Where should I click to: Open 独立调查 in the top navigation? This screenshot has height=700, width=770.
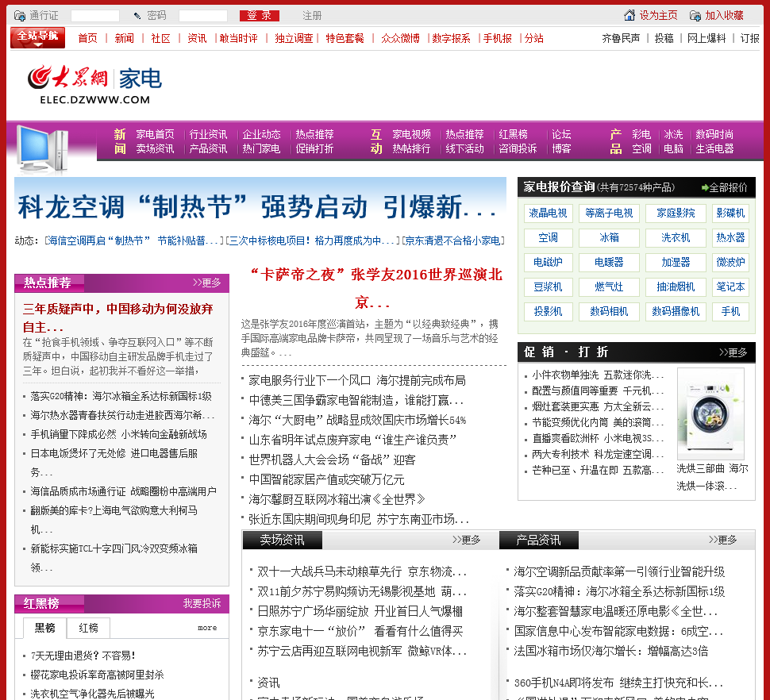(294, 38)
